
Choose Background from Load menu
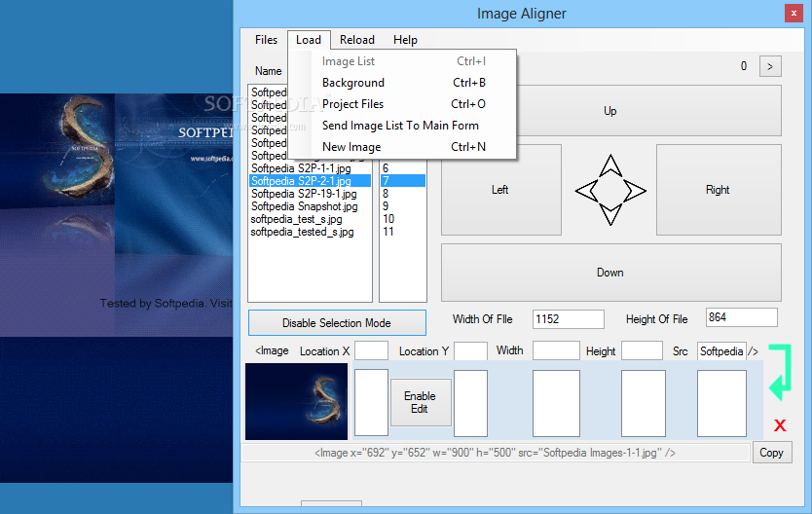(403, 83)
